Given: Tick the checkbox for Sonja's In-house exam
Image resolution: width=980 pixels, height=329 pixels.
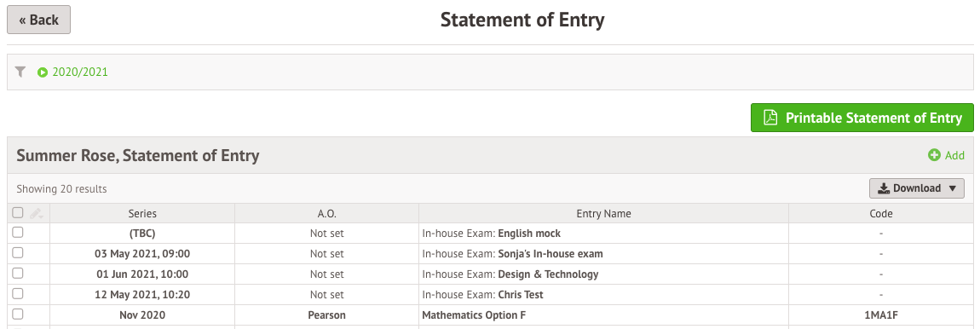Looking at the screenshot, I should [18, 252].
